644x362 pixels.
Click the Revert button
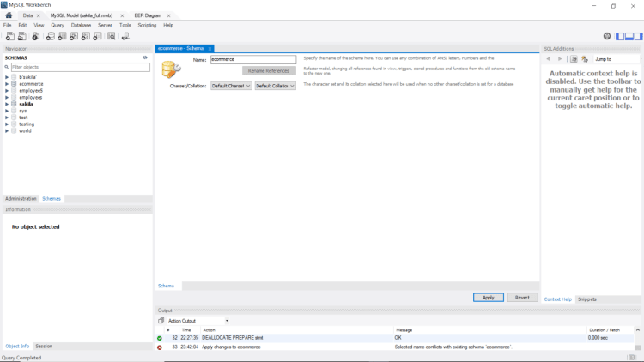(x=522, y=298)
